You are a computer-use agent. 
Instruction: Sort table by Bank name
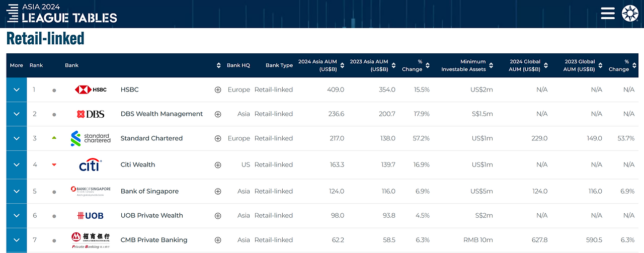pos(218,65)
